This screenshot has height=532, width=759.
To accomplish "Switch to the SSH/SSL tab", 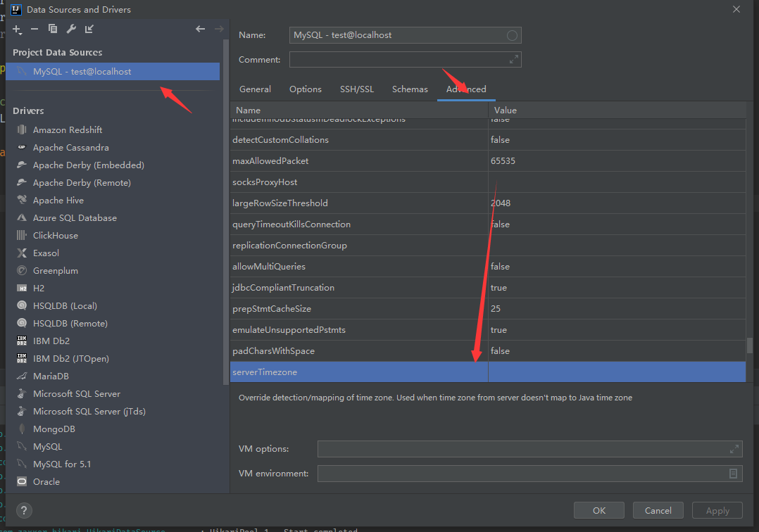I will coord(357,89).
